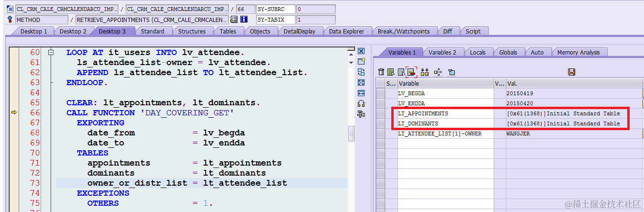
Task: Select the LV_ENDDA variable cell
Action: pyautogui.click(x=446, y=103)
